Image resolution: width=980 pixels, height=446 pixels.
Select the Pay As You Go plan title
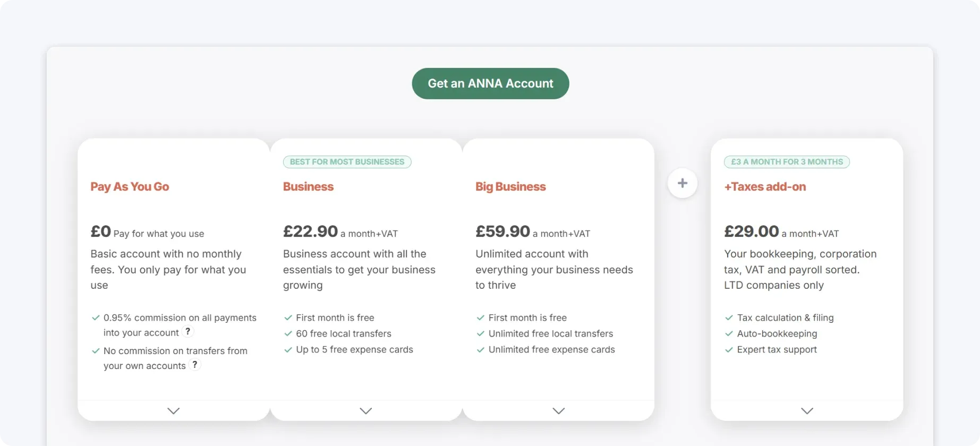point(130,186)
